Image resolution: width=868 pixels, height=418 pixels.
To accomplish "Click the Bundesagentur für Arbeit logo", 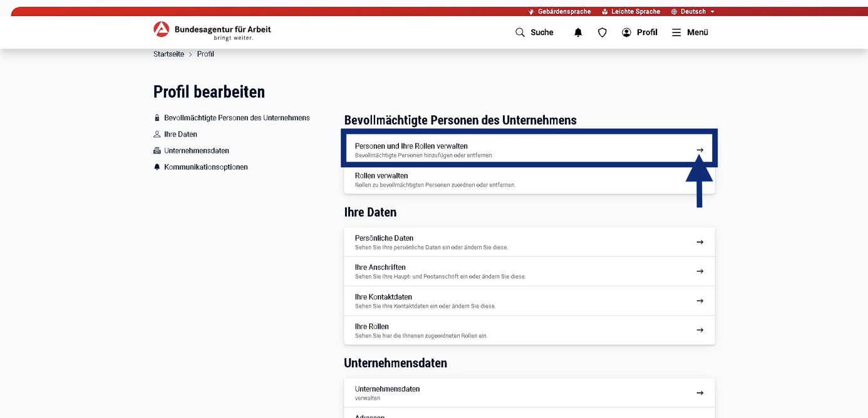I will (212, 31).
